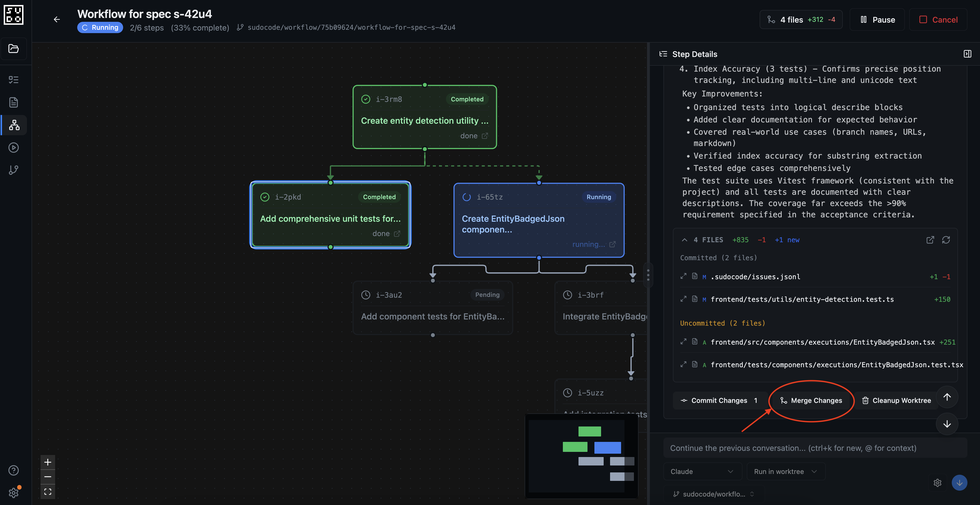
Task: Select the git branch sidebar icon
Action: [14, 170]
